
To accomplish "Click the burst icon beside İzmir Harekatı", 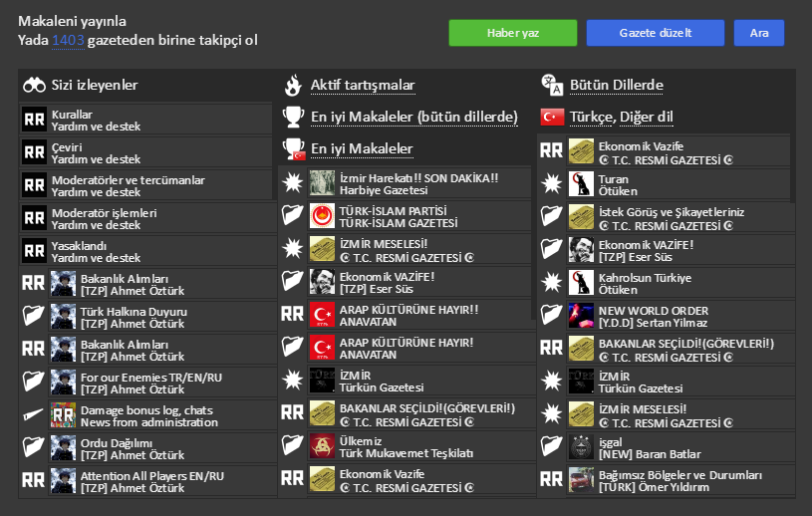I will click(x=293, y=182).
